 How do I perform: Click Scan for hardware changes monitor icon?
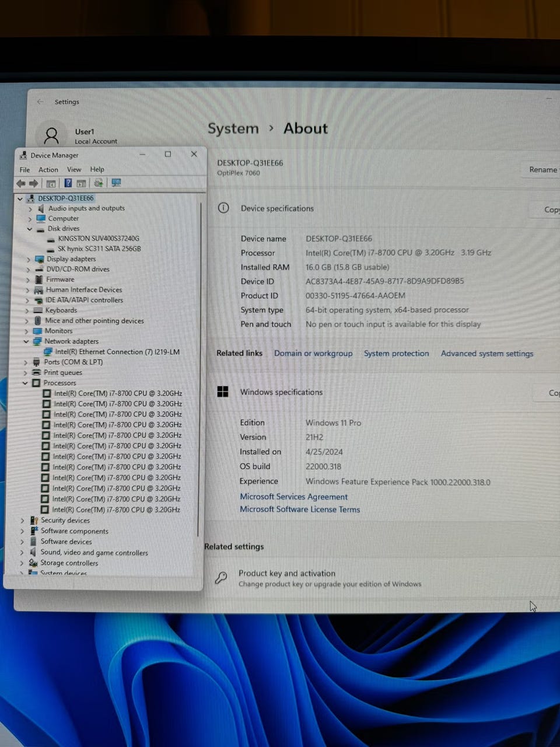(x=116, y=183)
